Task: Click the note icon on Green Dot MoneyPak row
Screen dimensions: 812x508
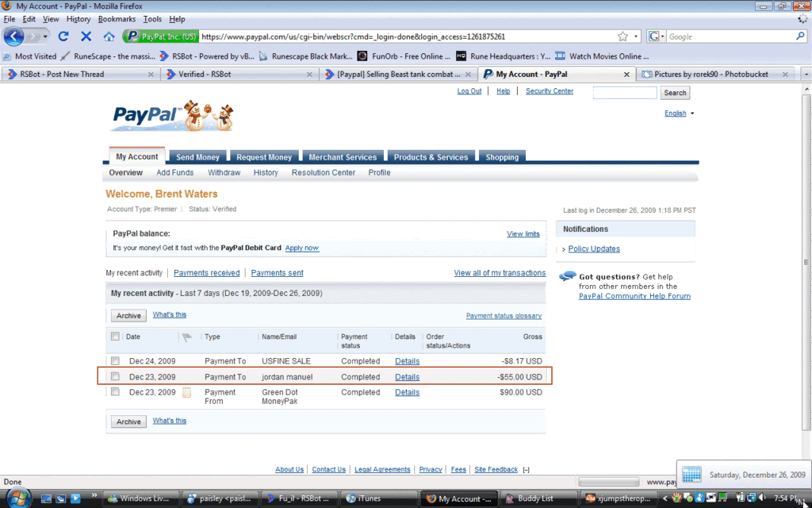Action: pos(186,393)
